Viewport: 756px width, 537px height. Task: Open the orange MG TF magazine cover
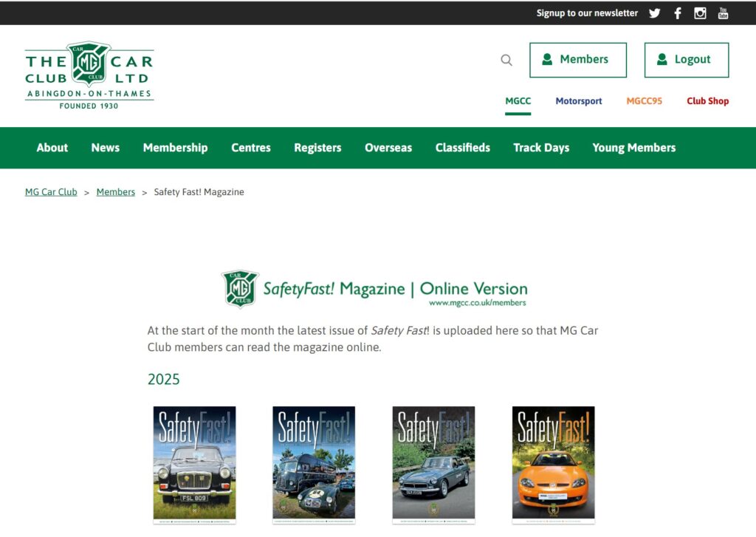pos(553,463)
